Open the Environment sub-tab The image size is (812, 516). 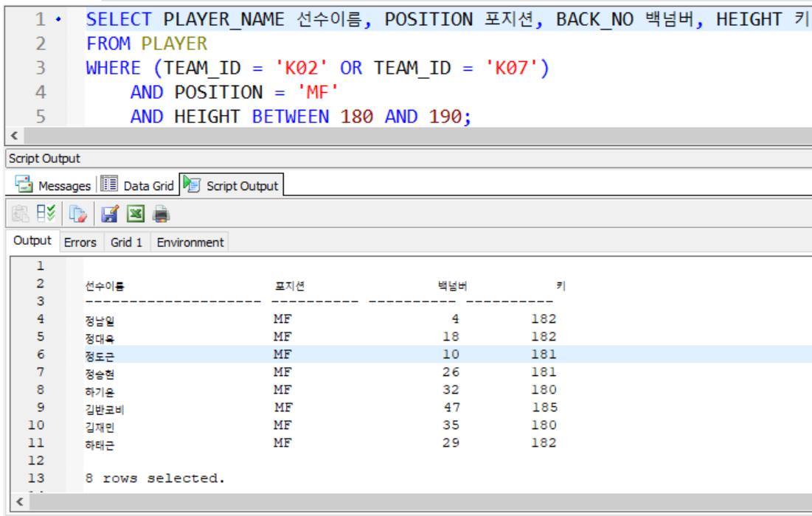tap(190, 243)
